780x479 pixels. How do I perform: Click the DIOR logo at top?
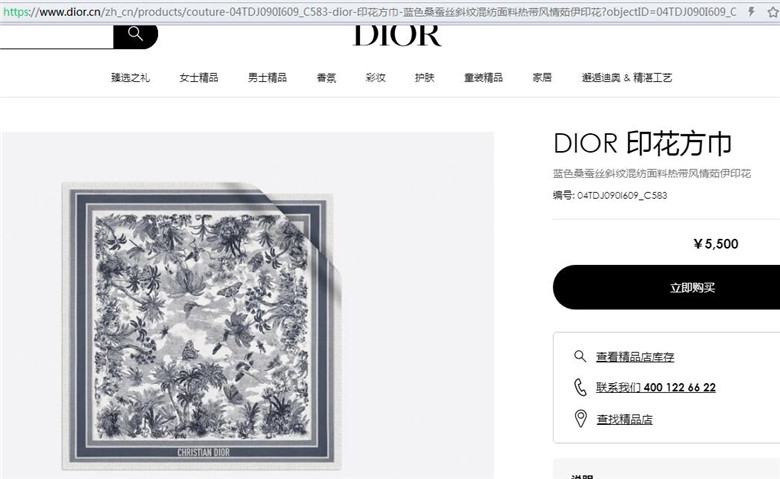[x=397, y=35]
